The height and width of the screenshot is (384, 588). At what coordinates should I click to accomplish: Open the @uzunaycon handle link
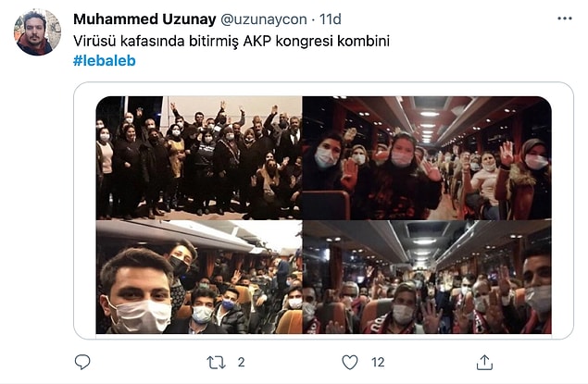point(264,19)
